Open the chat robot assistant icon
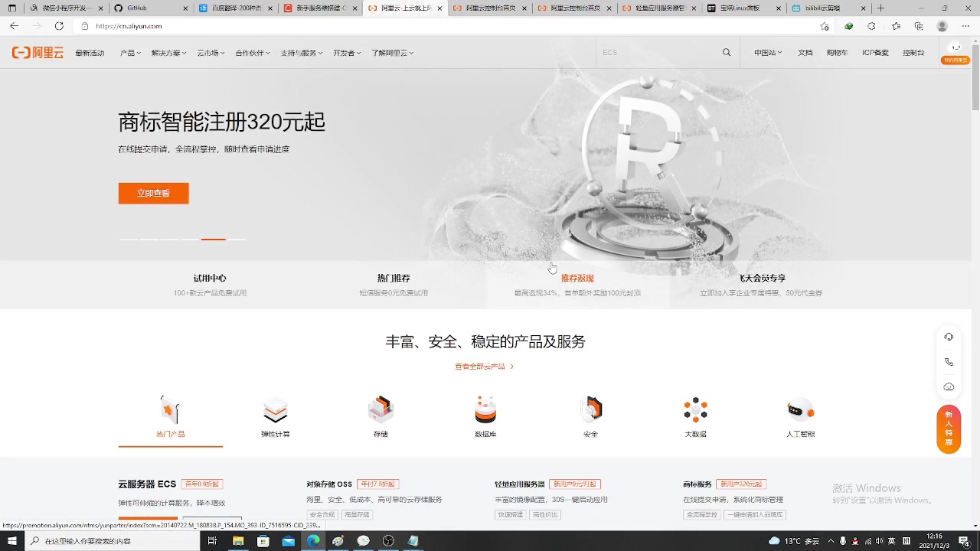Viewport: 980px width, 551px height. [x=949, y=386]
